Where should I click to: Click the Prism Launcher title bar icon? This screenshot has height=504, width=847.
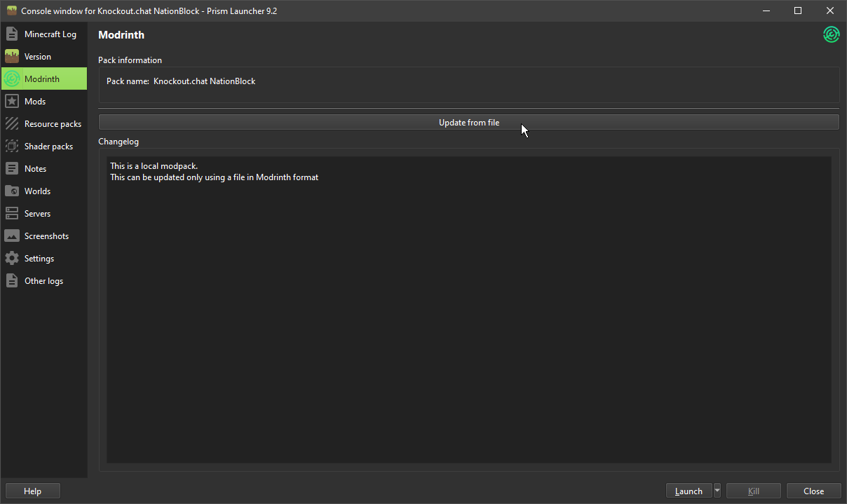coord(11,11)
